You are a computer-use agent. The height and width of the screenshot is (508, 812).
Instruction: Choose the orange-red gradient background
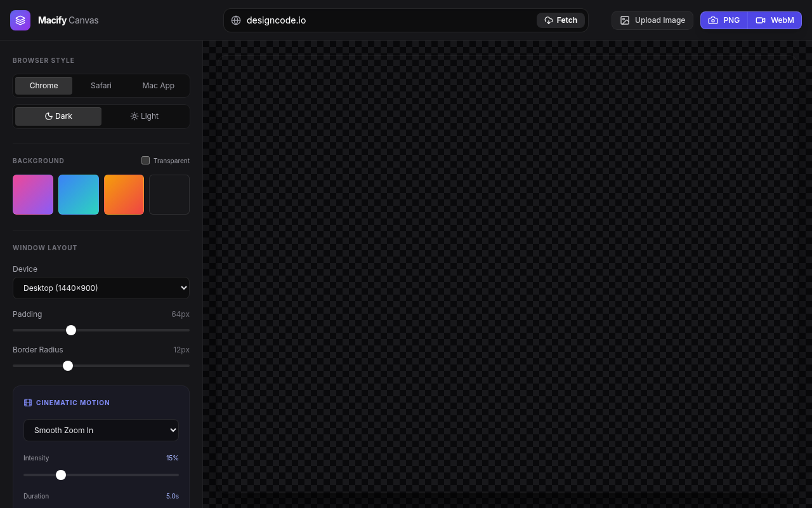coord(124,194)
